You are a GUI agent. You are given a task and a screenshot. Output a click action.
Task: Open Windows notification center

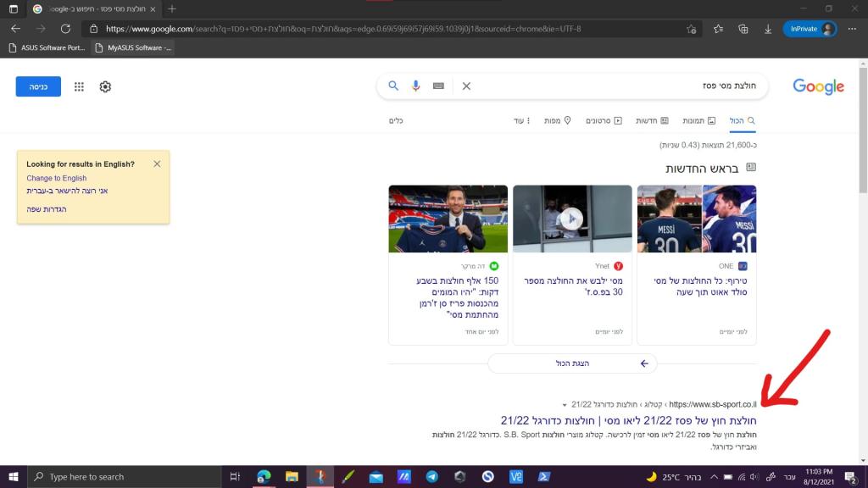pyautogui.click(x=851, y=476)
